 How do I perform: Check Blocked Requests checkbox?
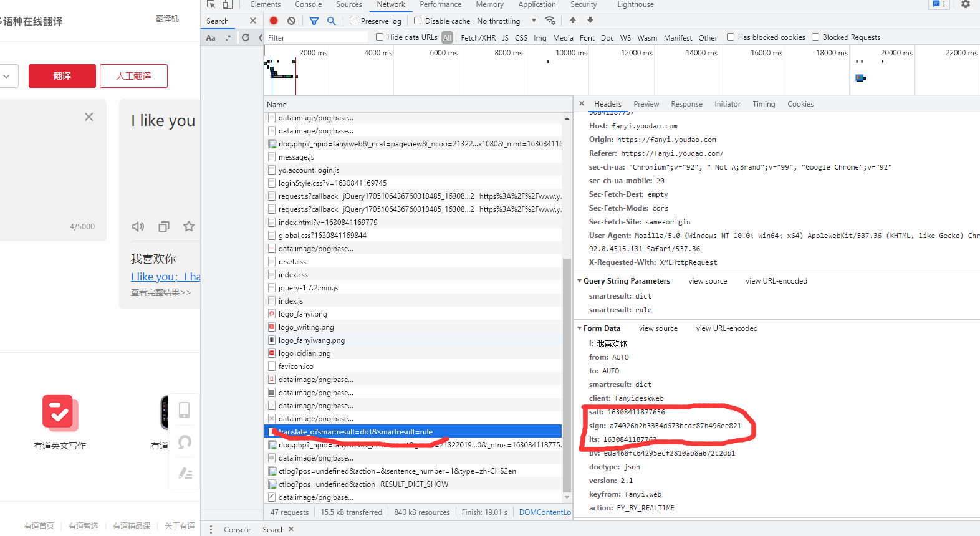[x=815, y=37]
